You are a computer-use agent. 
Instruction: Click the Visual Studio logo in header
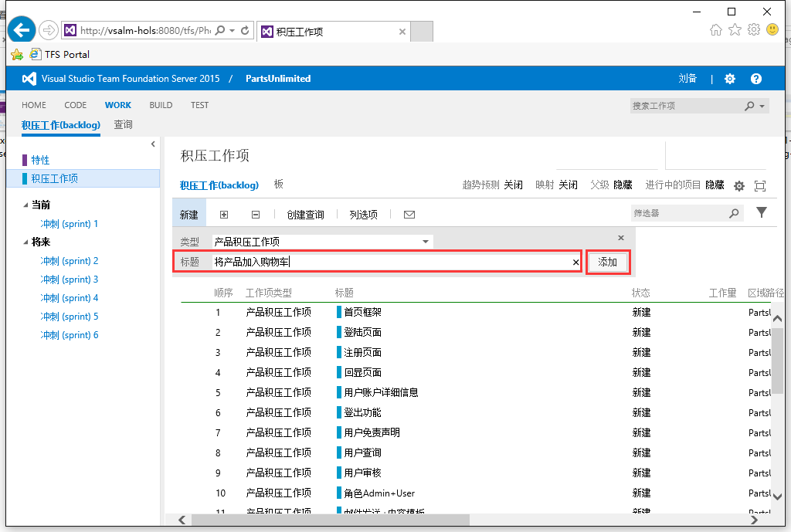[29, 79]
